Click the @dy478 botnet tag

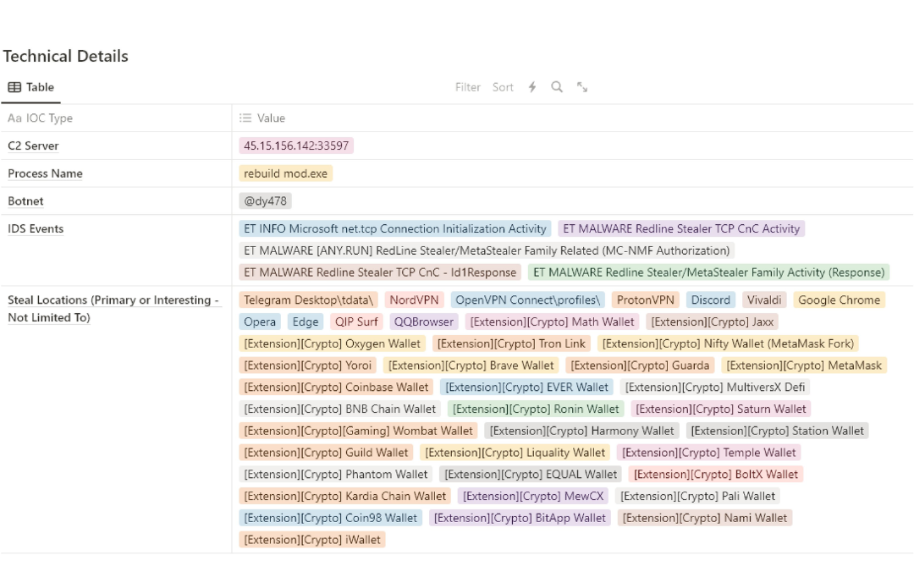pos(266,201)
